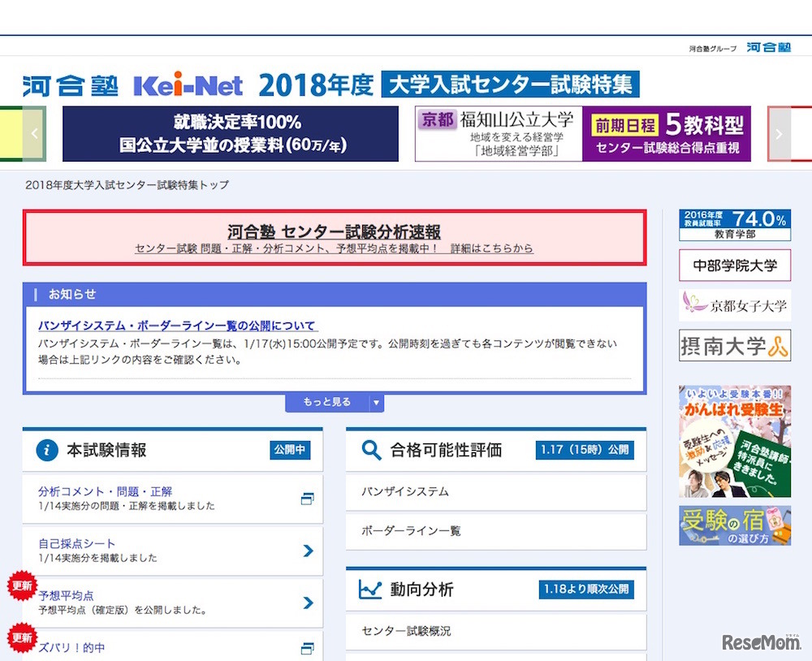Click the 公開中 badge in 本試験情報

(290, 450)
